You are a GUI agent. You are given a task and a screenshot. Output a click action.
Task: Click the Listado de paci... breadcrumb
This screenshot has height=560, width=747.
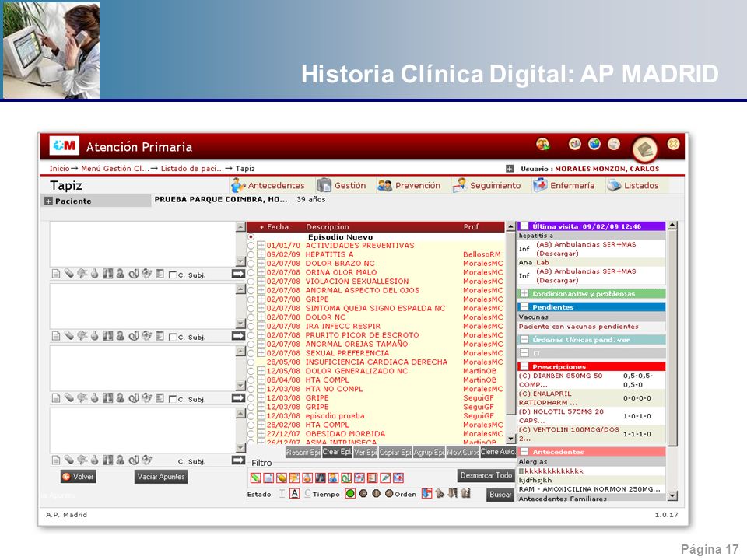point(192,169)
